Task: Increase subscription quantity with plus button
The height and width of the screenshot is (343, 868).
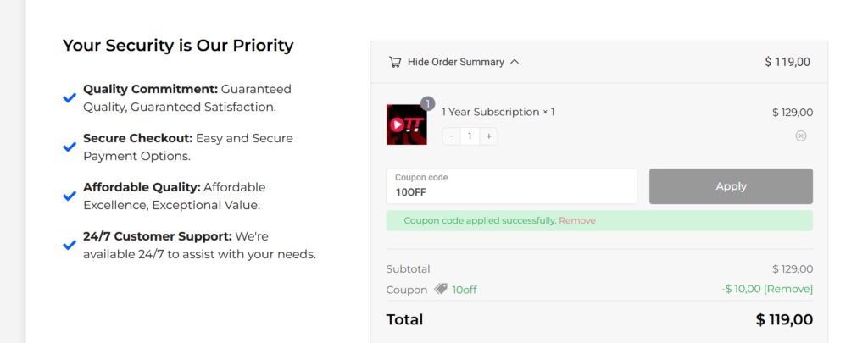Action: [x=489, y=136]
